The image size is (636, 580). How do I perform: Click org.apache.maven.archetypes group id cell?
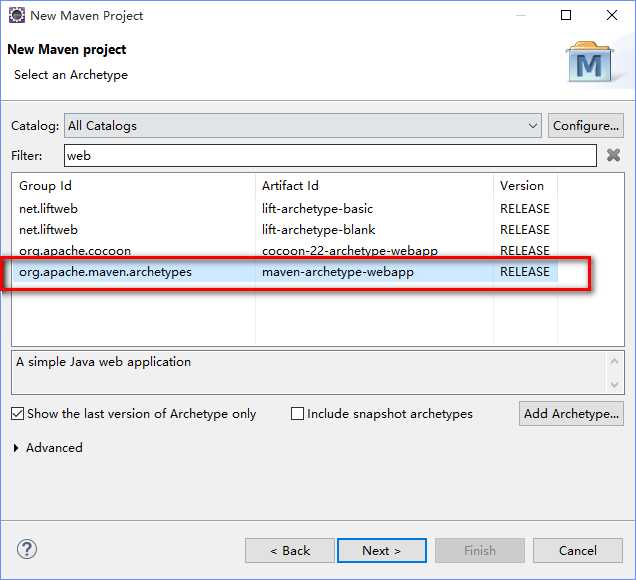click(x=105, y=272)
